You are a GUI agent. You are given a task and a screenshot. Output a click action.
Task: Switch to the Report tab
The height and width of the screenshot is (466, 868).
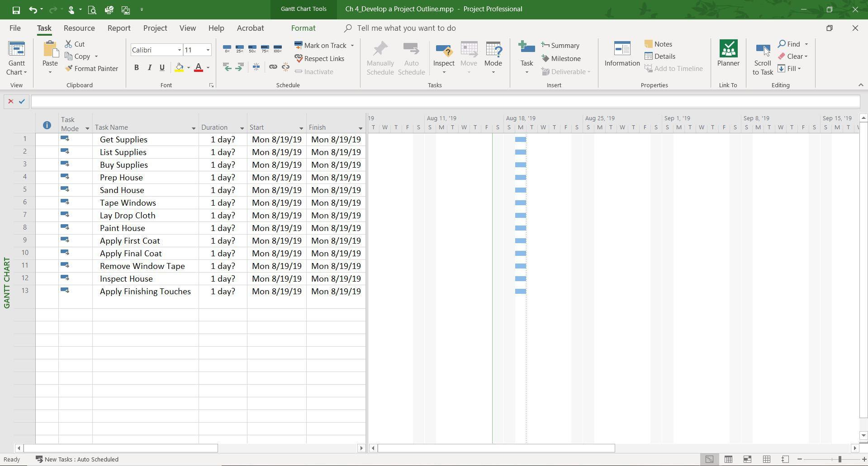click(x=119, y=28)
